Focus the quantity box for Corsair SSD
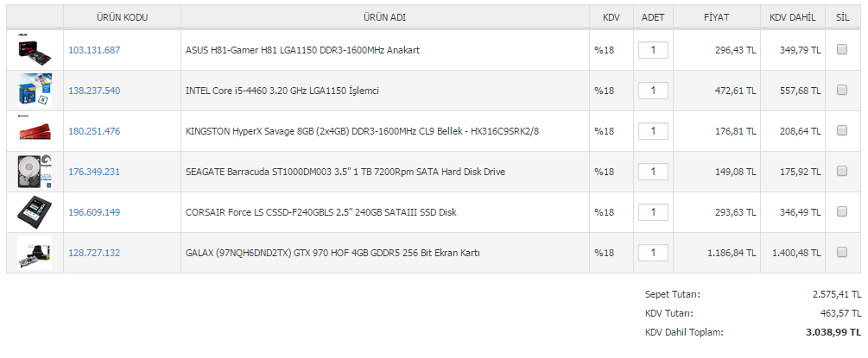This screenshot has height=358, width=868. (x=653, y=212)
